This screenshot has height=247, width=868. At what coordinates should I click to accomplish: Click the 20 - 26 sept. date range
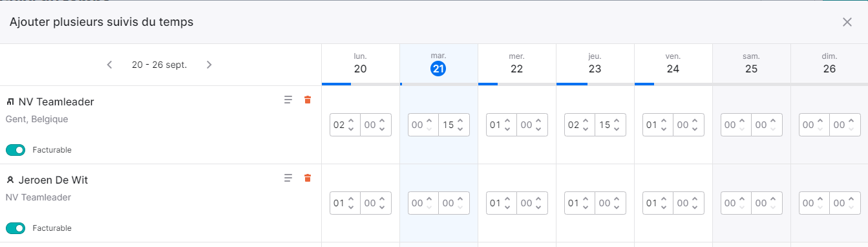point(160,65)
